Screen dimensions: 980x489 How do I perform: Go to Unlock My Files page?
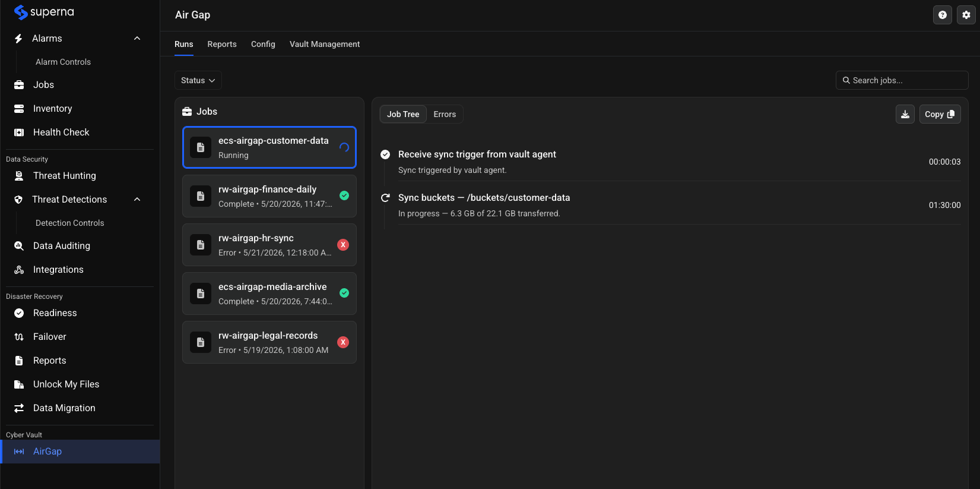[x=66, y=384]
